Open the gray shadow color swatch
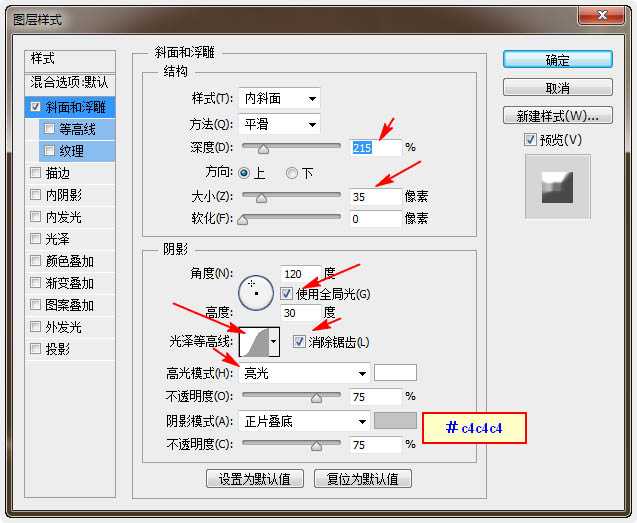This screenshot has height=523, width=637. click(395, 421)
